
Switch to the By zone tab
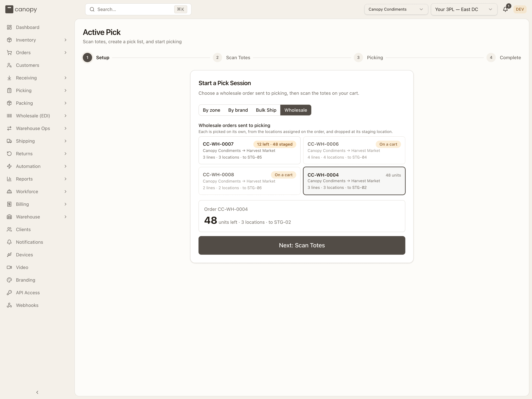tap(211, 110)
